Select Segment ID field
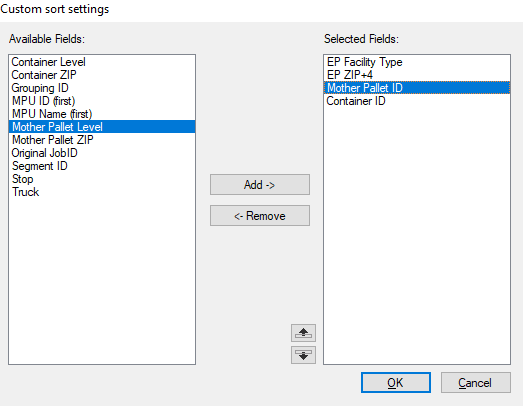The height and width of the screenshot is (406, 523). (102, 166)
